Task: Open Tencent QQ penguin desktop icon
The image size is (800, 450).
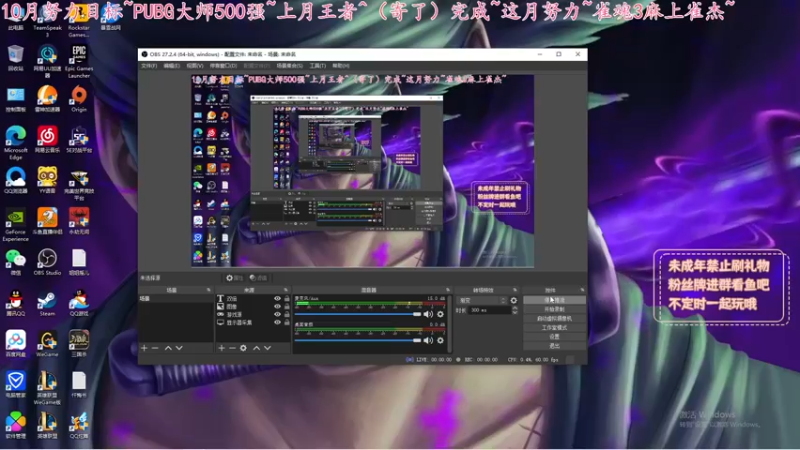Action: click(16, 303)
